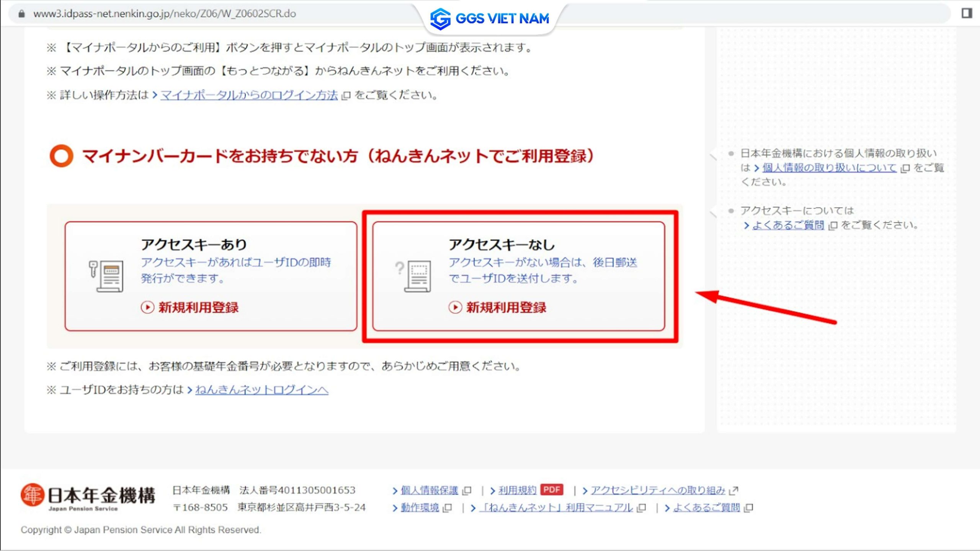This screenshot has height=551, width=980.
Task: Click the browser URL address field
Action: (165, 14)
